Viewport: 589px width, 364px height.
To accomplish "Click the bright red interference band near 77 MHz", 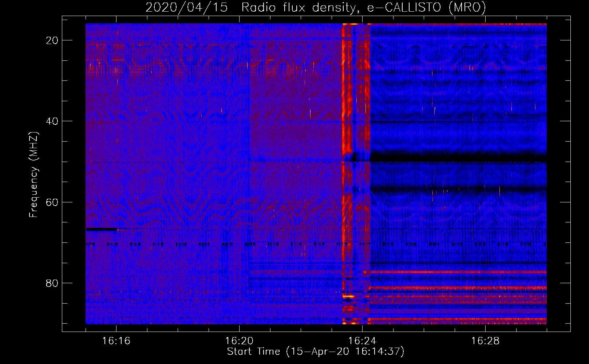I will point(458,272).
